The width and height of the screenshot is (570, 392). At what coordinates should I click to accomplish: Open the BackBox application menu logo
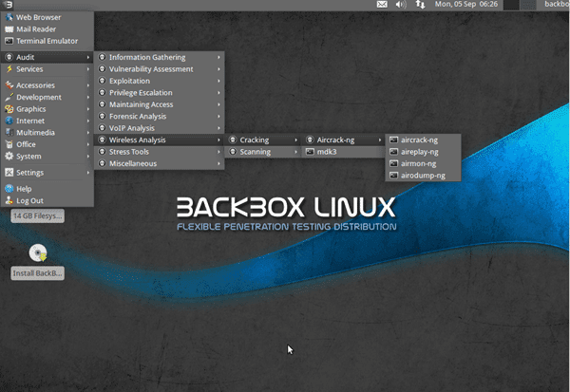point(8,5)
